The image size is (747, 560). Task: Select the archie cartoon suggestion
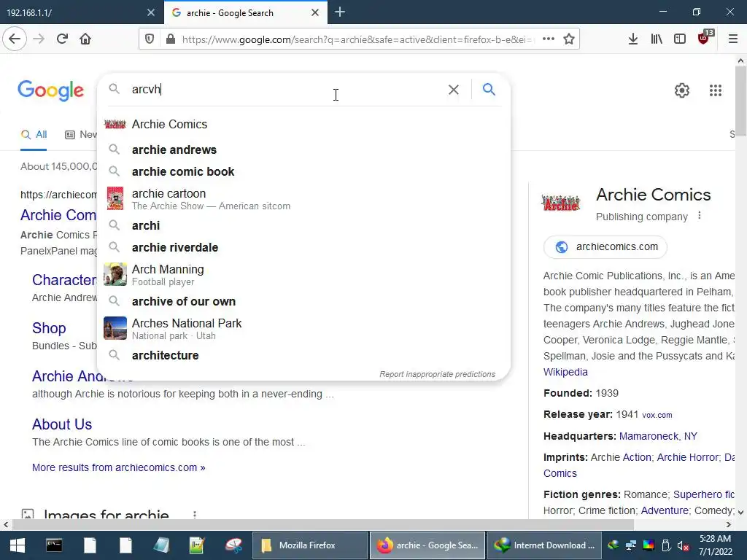click(x=303, y=198)
